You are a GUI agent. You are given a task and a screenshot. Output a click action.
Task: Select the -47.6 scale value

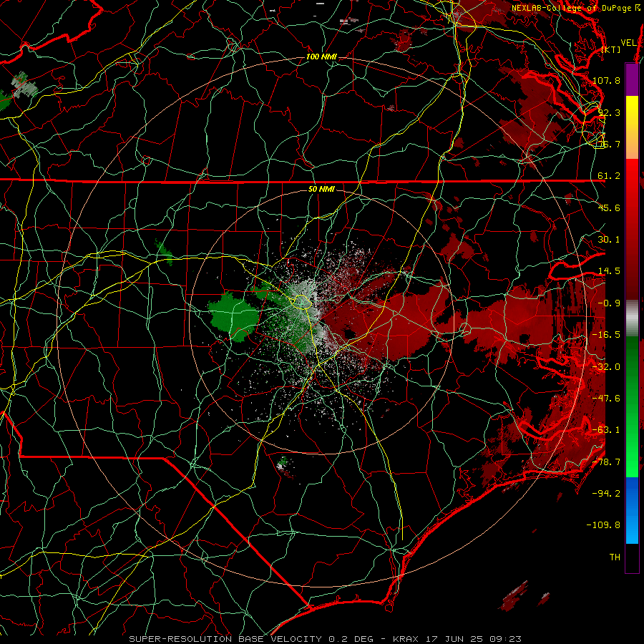(606, 399)
